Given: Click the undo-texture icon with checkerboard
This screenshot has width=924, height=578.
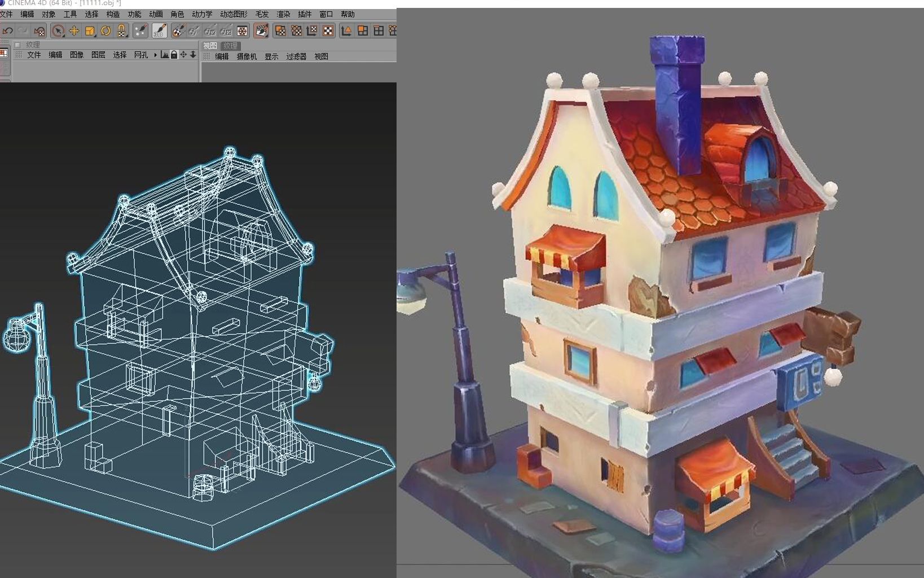Looking at the screenshot, I should [x=39, y=31].
